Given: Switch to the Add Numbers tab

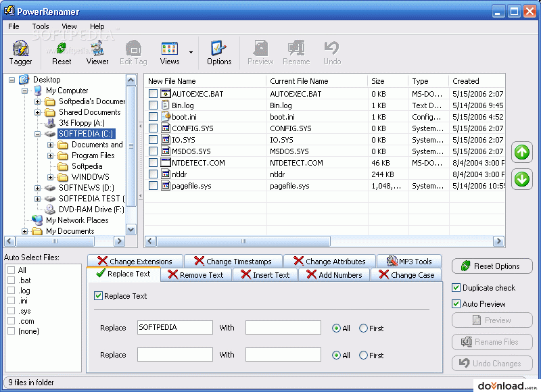Looking at the screenshot, I should (x=334, y=275).
